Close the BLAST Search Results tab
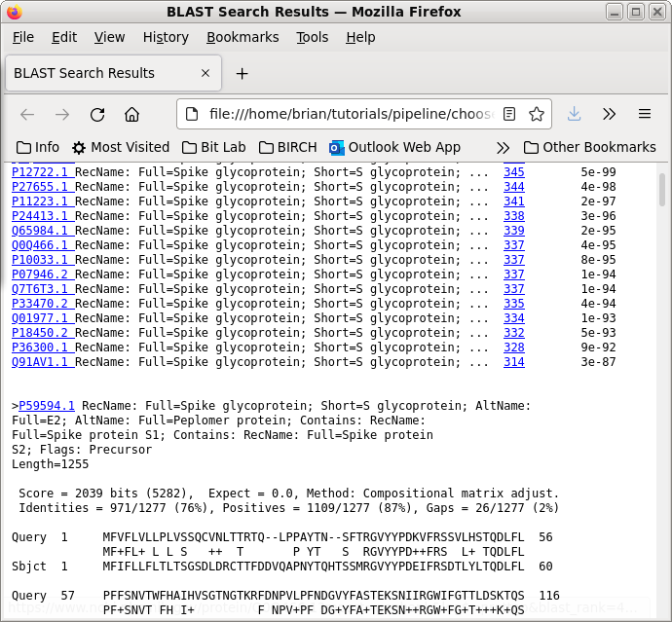Viewport: 672px width, 622px height. [x=205, y=73]
